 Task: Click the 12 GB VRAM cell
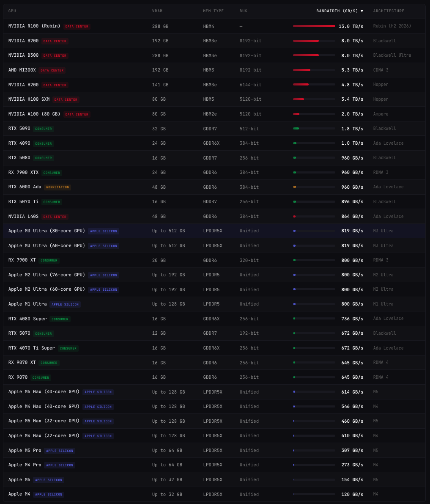(x=159, y=333)
